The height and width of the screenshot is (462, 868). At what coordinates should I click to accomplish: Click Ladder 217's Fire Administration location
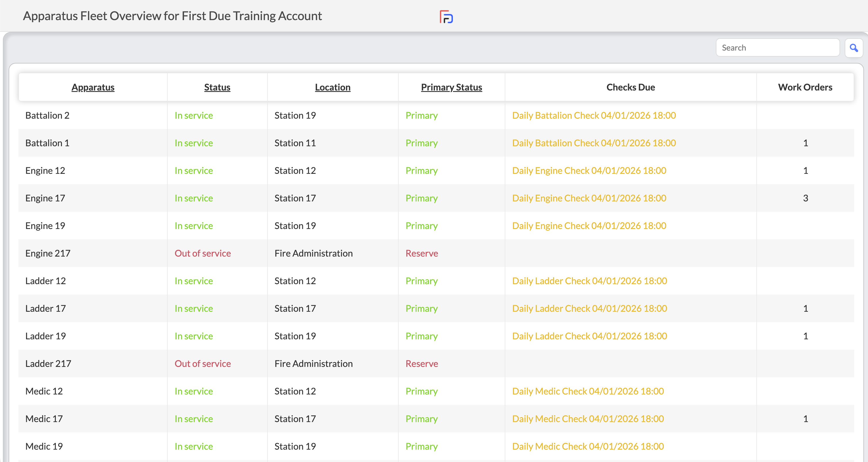313,364
